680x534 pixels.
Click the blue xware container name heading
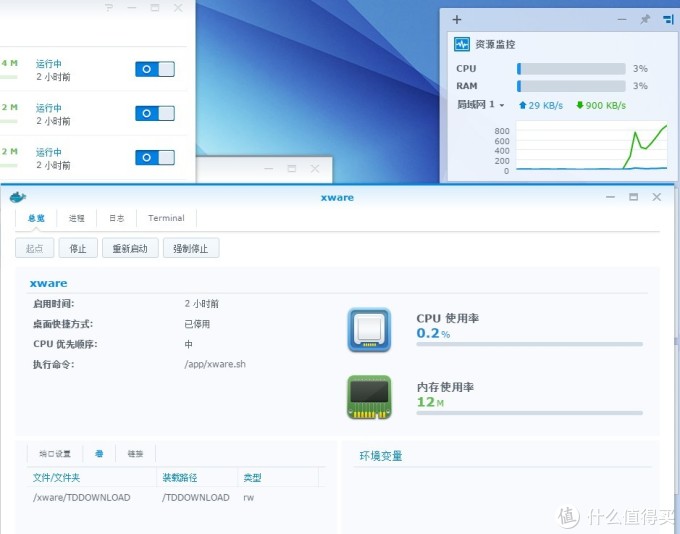(x=49, y=283)
